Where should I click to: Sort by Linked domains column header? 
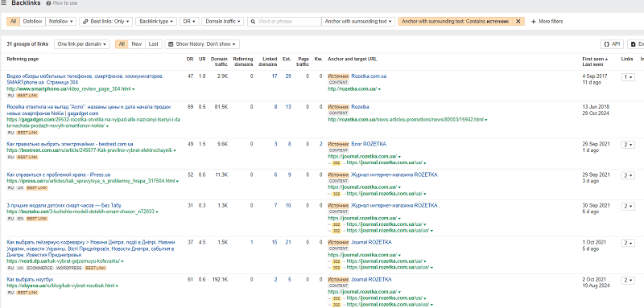268,61
